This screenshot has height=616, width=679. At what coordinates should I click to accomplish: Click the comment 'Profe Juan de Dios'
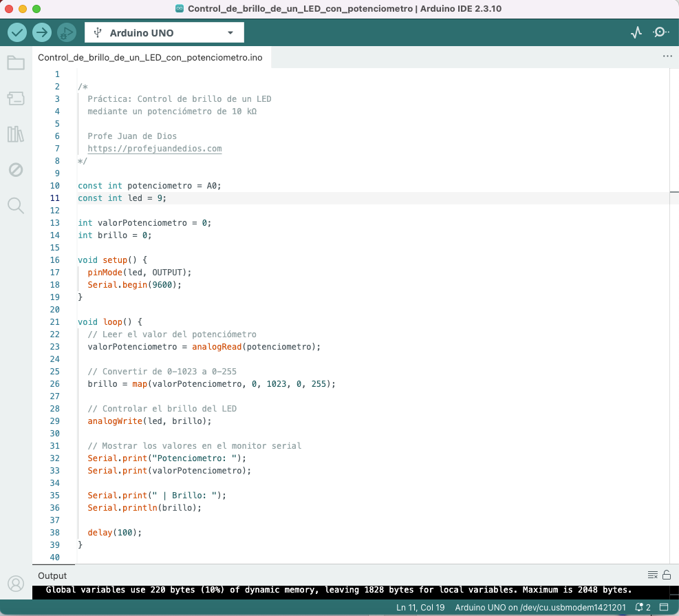pos(132,136)
